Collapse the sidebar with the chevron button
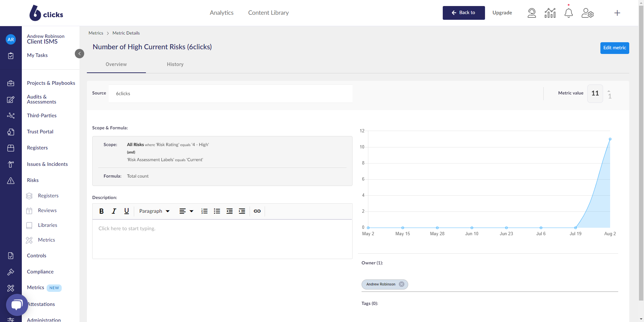This screenshot has height=322, width=644. (x=79, y=54)
